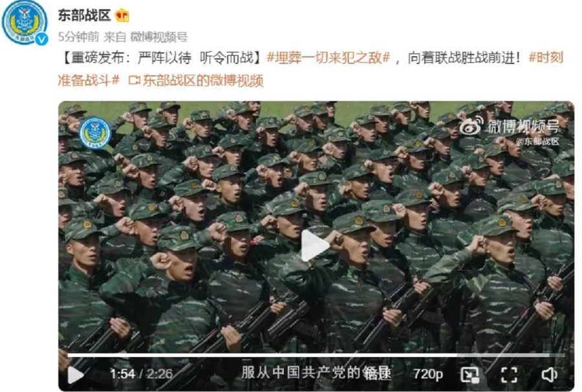Mute video with the speaker icon
Screen dimensions: 582x392
pos(549,375)
